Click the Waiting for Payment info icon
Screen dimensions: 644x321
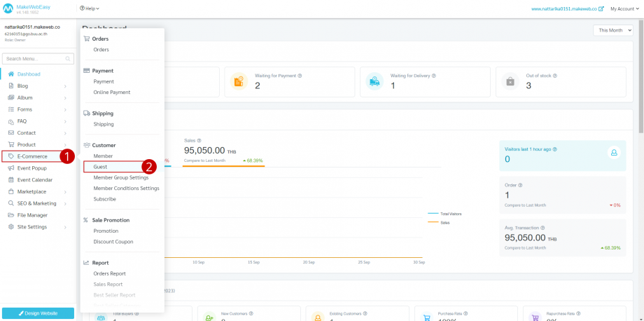pyautogui.click(x=300, y=76)
